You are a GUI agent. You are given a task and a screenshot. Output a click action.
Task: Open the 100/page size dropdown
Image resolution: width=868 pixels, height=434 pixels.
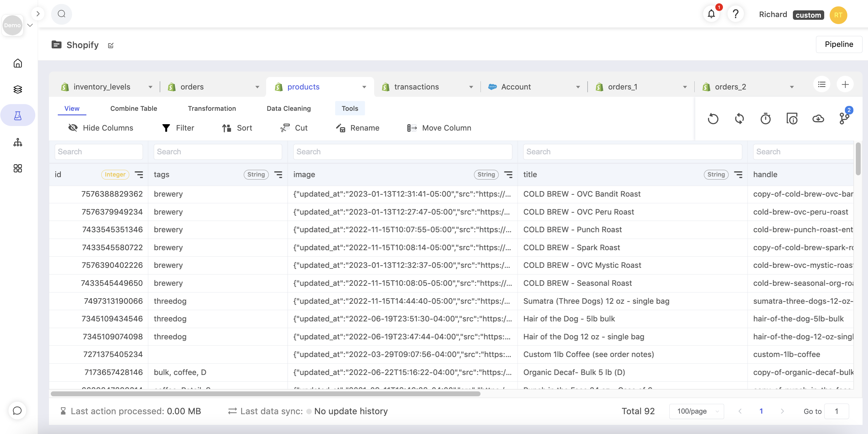coord(696,411)
